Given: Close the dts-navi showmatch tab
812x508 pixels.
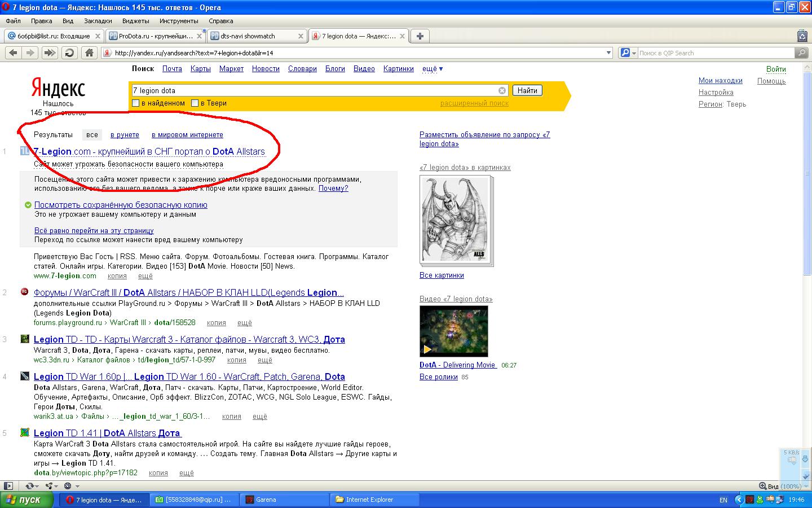Looking at the screenshot, I should point(301,36).
